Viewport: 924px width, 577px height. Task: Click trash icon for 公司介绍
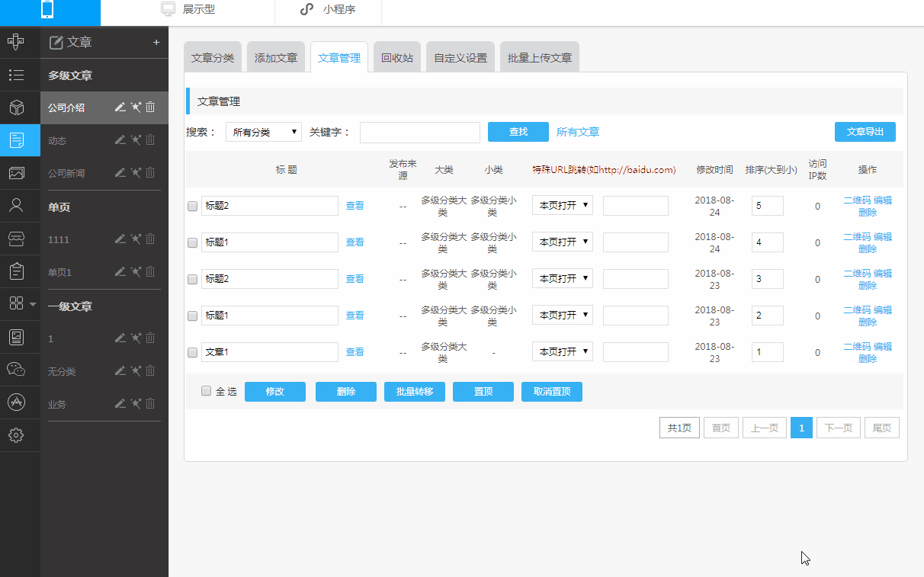[150, 107]
